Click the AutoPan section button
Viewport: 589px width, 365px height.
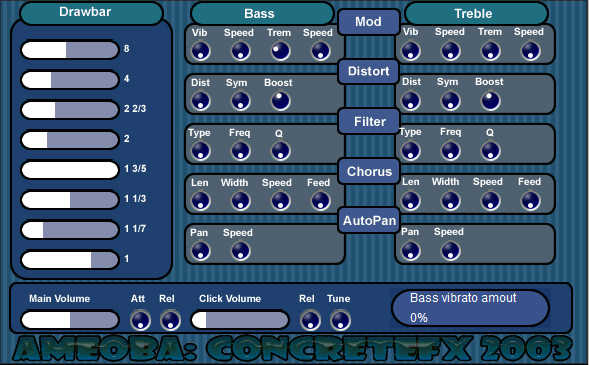[369, 220]
